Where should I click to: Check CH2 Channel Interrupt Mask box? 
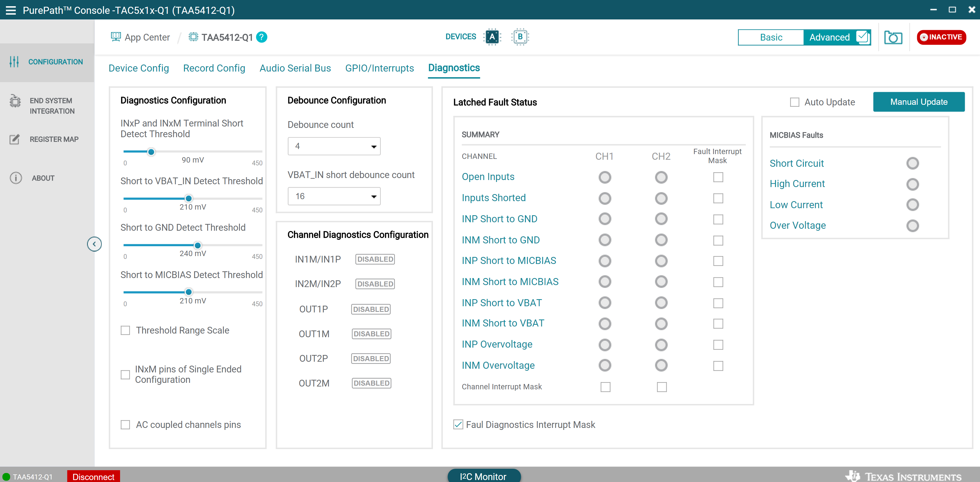coord(662,387)
